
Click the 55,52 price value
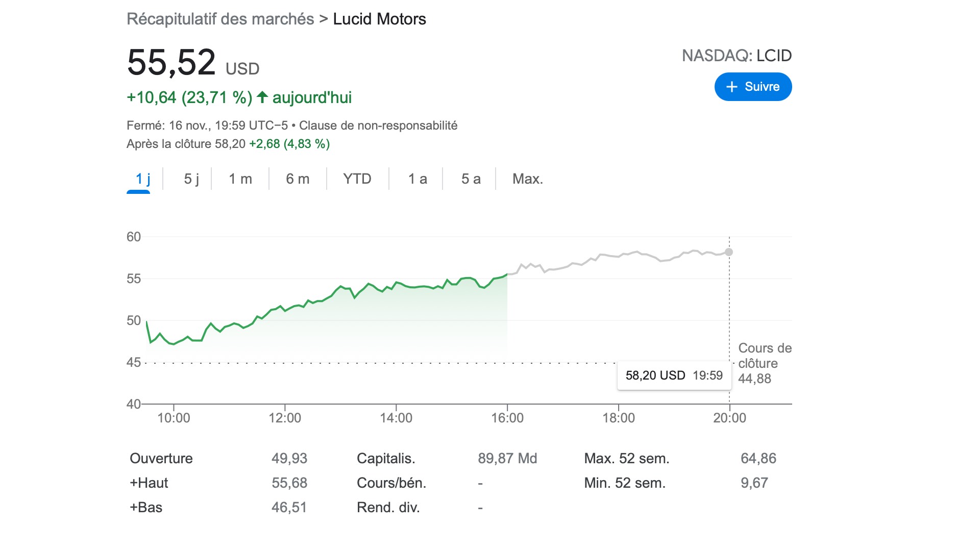point(171,63)
